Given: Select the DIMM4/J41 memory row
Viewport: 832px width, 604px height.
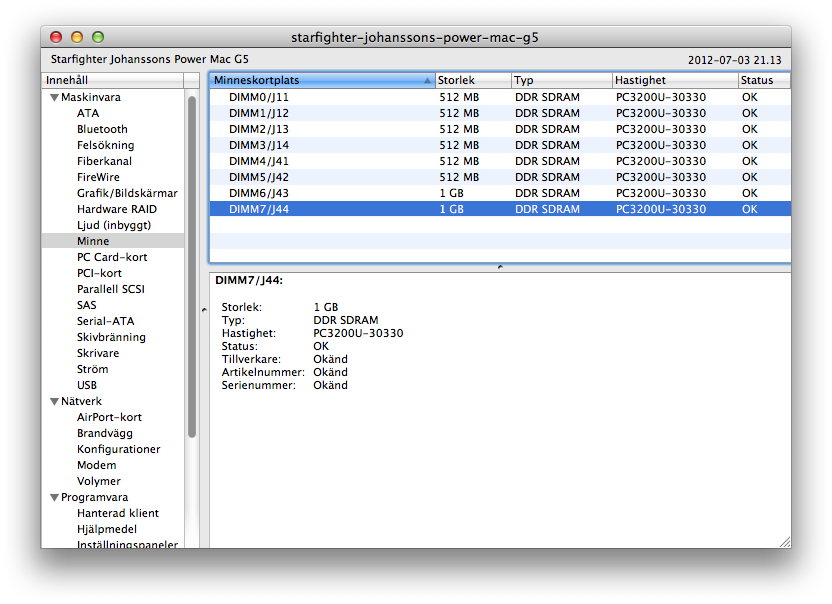Looking at the screenshot, I should point(500,161).
